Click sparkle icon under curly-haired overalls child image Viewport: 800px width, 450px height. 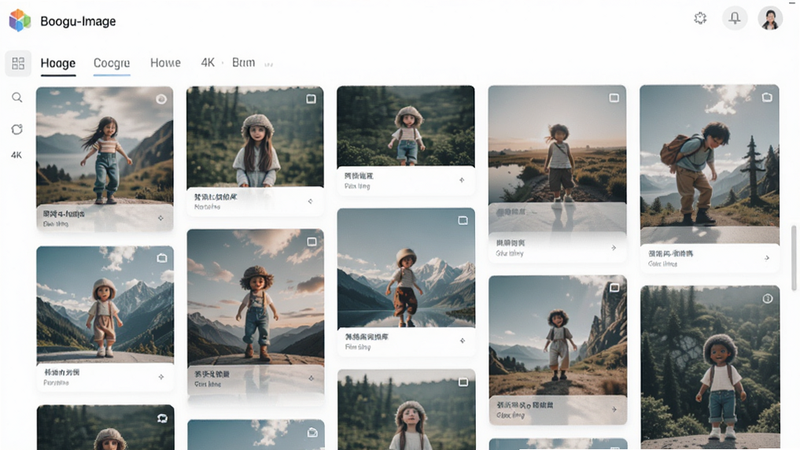point(311,378)
